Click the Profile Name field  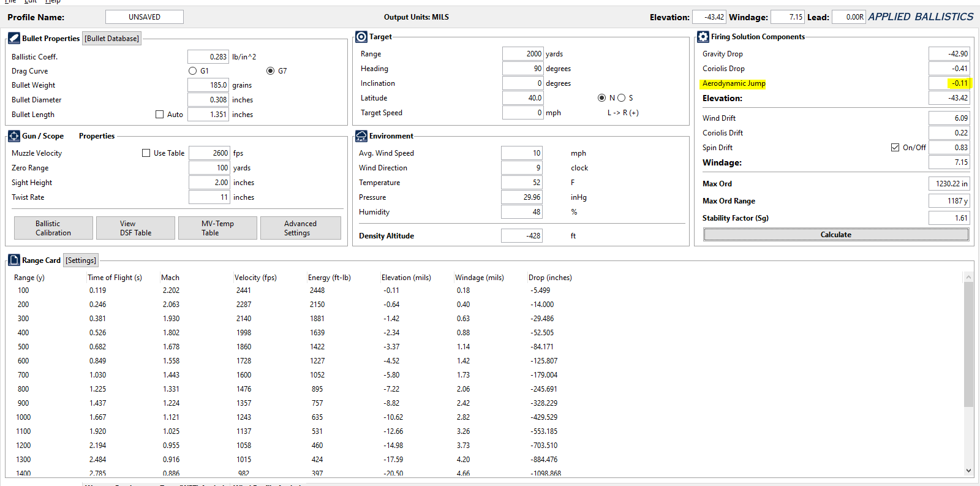click(145, 17)
